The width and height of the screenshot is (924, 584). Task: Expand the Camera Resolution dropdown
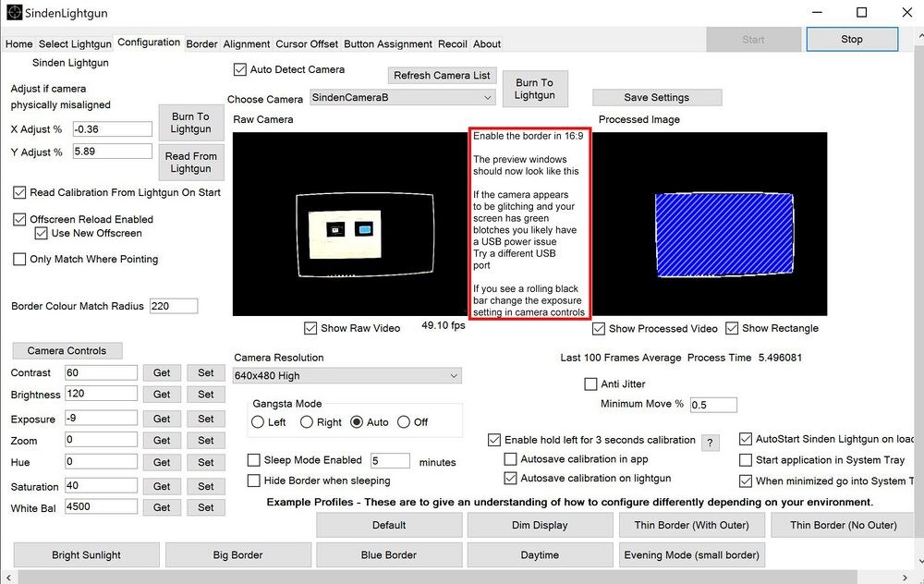click(347, 376)
